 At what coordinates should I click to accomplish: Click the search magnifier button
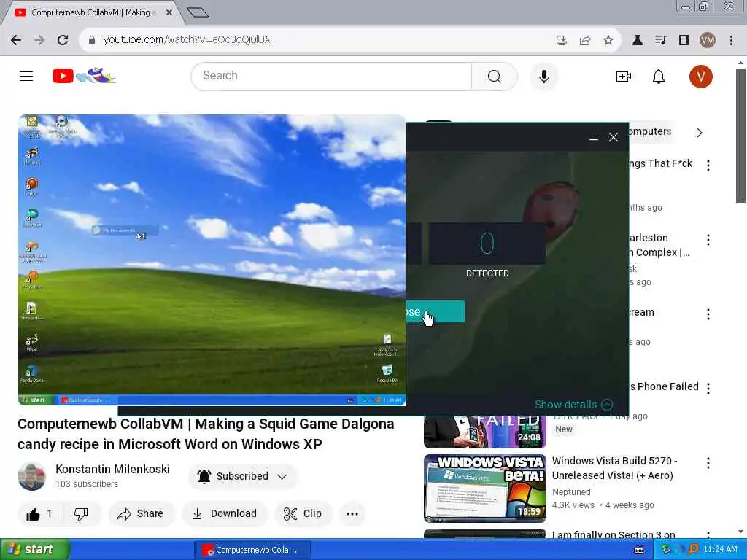point(494,76)
